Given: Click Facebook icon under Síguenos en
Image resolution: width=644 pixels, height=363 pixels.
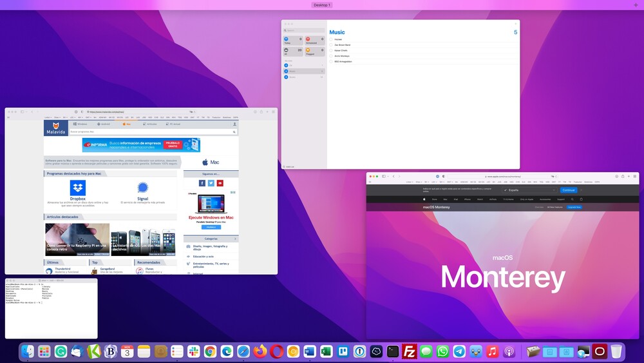Looking at the screenshot, I should pyautogui.click(x=202, y=183).
